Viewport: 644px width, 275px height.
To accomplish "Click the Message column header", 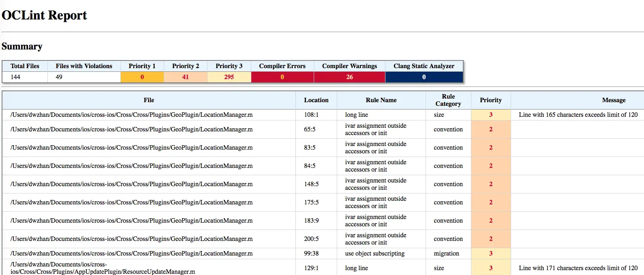I will (x=614, y=100).
